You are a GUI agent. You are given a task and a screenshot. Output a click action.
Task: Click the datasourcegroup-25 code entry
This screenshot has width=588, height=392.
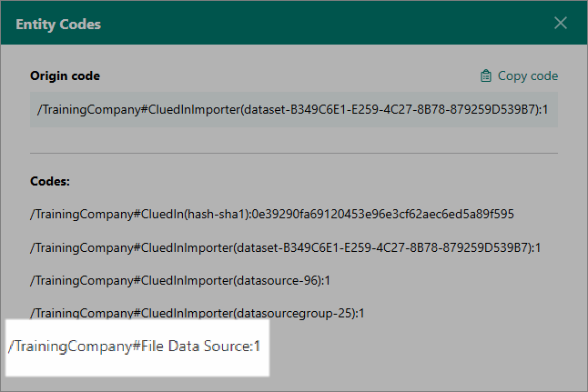click(x=197, y=314)
